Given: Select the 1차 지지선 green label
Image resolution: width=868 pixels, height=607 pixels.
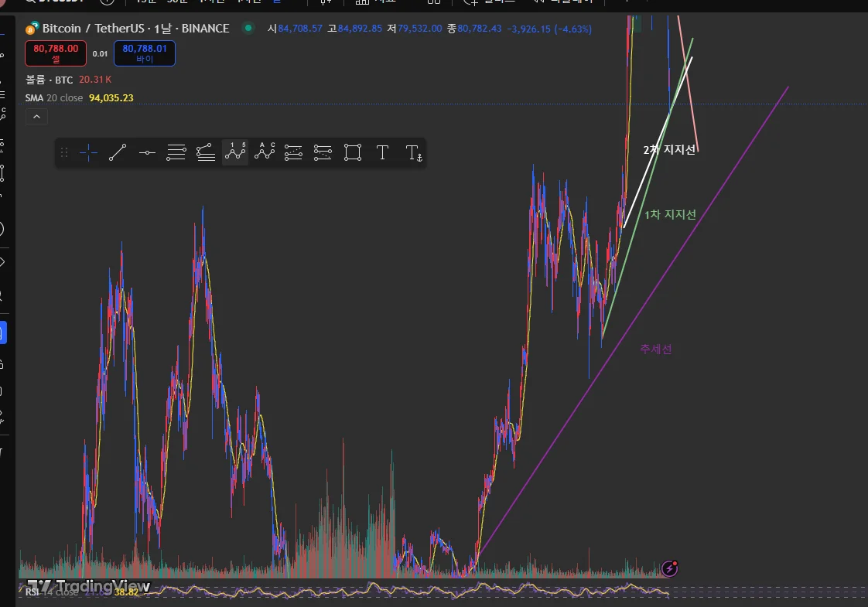Looking at the screenshot, I should 671,215.
